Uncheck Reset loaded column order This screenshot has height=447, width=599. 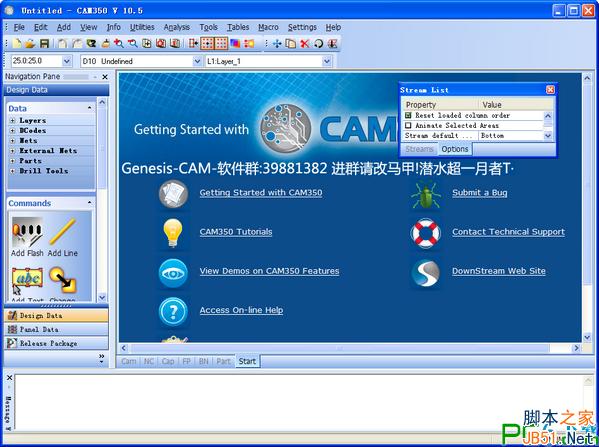(x=408, y=115)
